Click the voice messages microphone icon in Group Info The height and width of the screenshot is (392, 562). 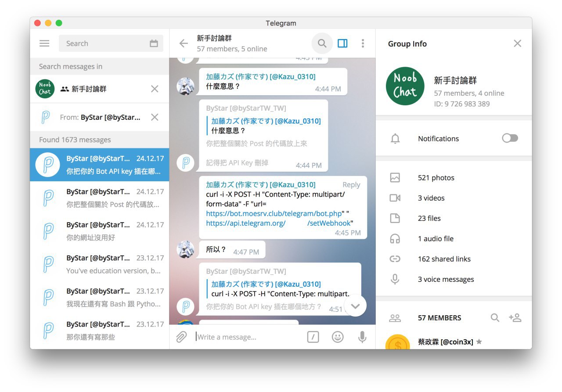click(x=395, y=279)
